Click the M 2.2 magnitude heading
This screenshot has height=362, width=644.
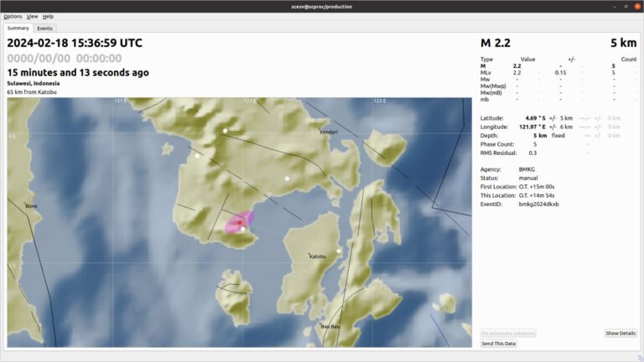(496, 43)
